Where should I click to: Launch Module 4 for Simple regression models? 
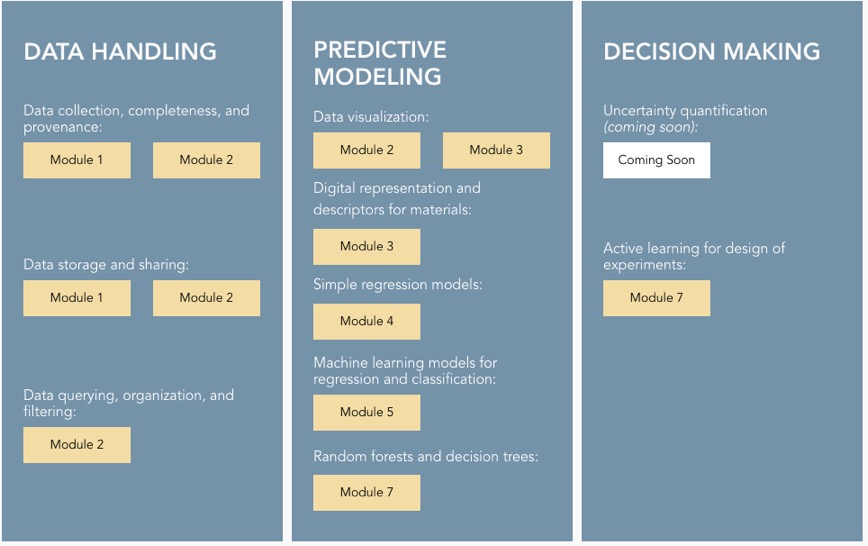pyautogui.click(x=366, y=321)
